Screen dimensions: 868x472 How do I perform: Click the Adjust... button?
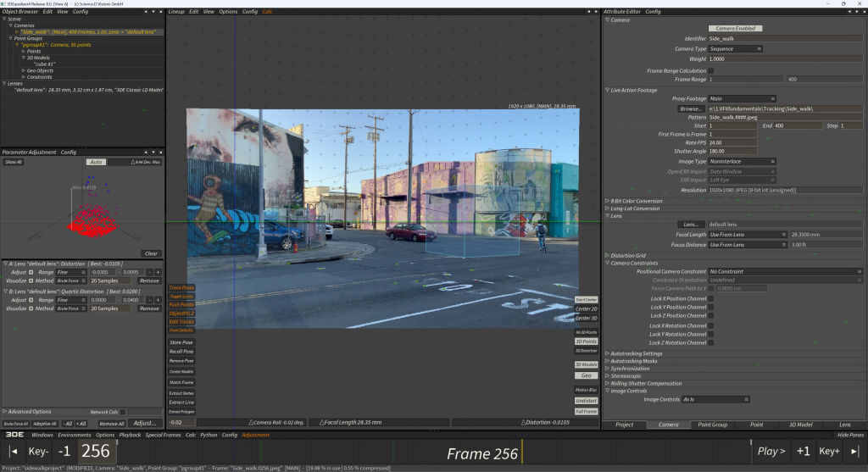pyautogui.click(x=145, y=424)
